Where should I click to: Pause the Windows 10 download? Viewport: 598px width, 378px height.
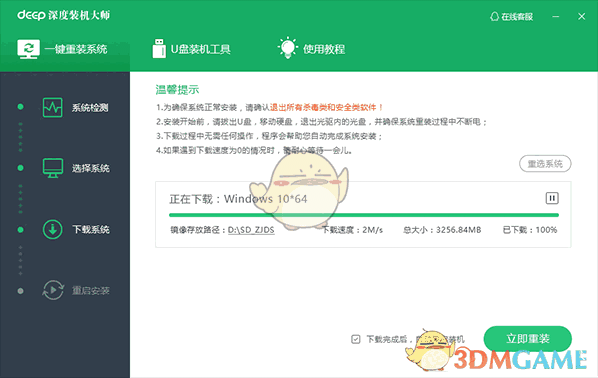pyautogui.click(x=552, y=198)
